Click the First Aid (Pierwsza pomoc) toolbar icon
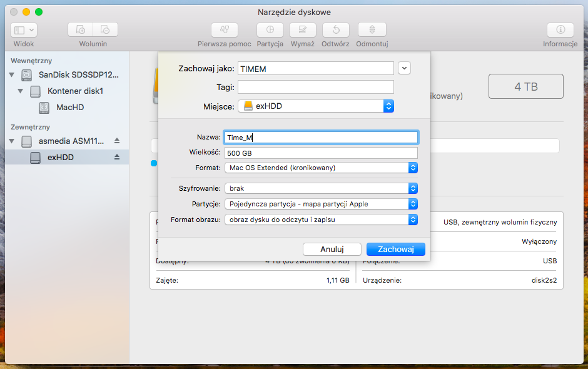 click(x=224, y=30)
